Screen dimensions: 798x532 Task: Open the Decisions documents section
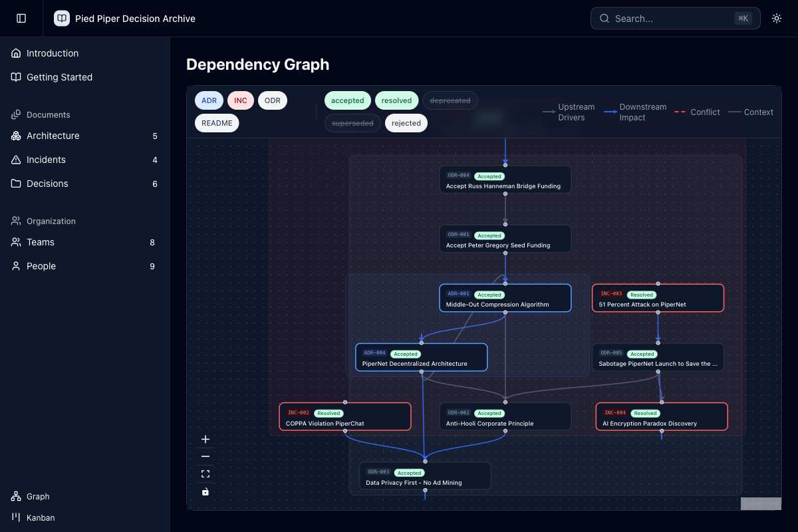pos(84,184)
